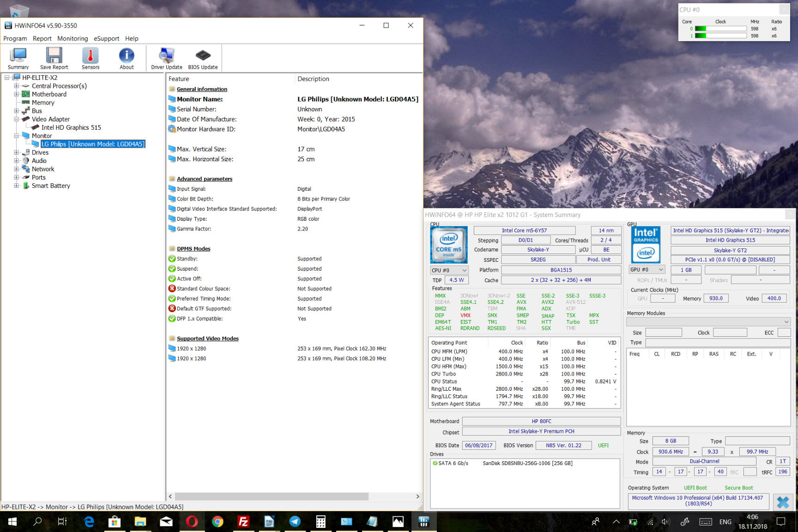Expand the Central Processor(s) tree node
The height and width of the screenshot is (532, 798).
point(17,86)
